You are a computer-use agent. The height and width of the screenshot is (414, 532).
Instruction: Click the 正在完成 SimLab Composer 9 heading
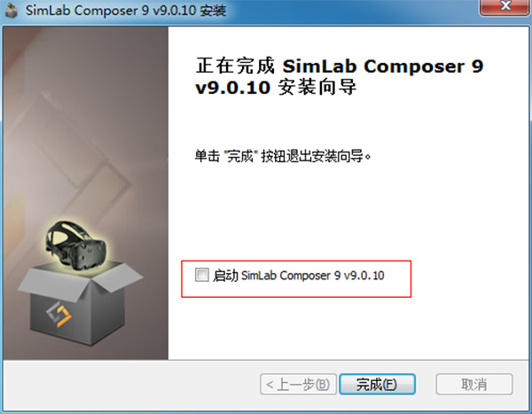(340, 66)
